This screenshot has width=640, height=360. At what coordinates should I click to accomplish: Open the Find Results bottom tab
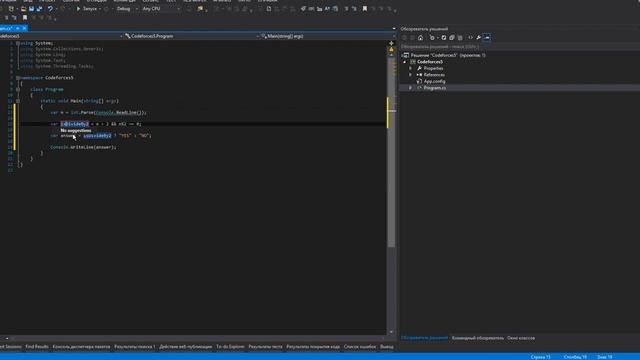(x=37, y=347)
